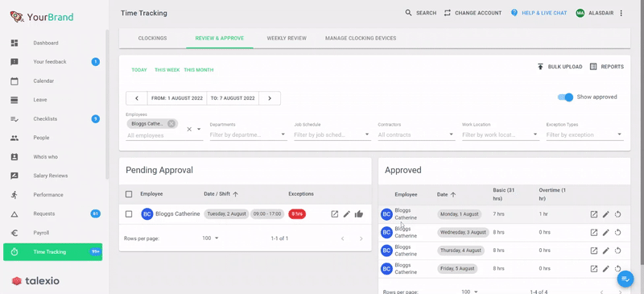The width and height of the screenshot is (644, 294).
Task: Open Reports icon
Action: [593, 67]
